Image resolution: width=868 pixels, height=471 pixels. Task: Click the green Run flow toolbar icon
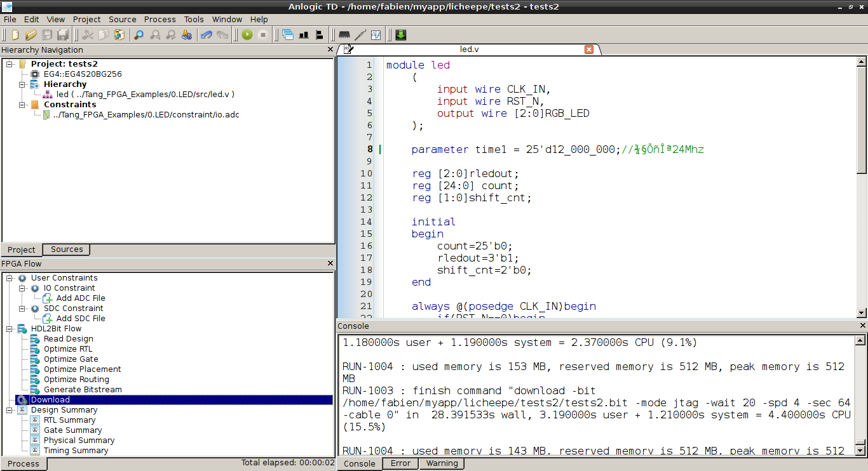click(247, 35)
